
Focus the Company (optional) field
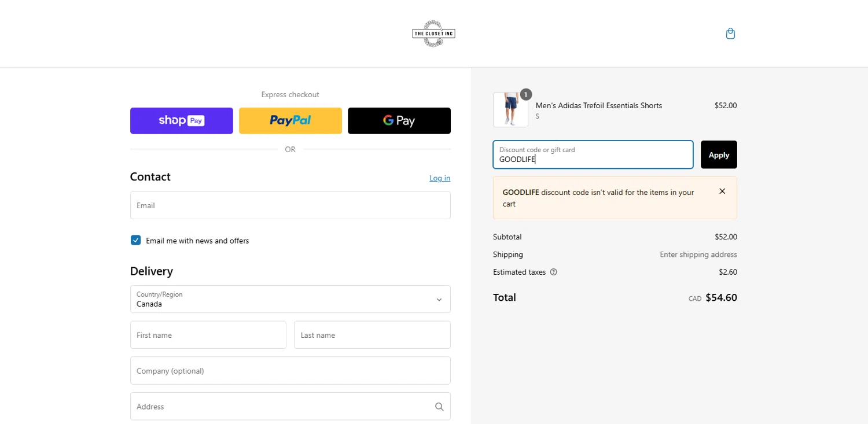point(290,371)
